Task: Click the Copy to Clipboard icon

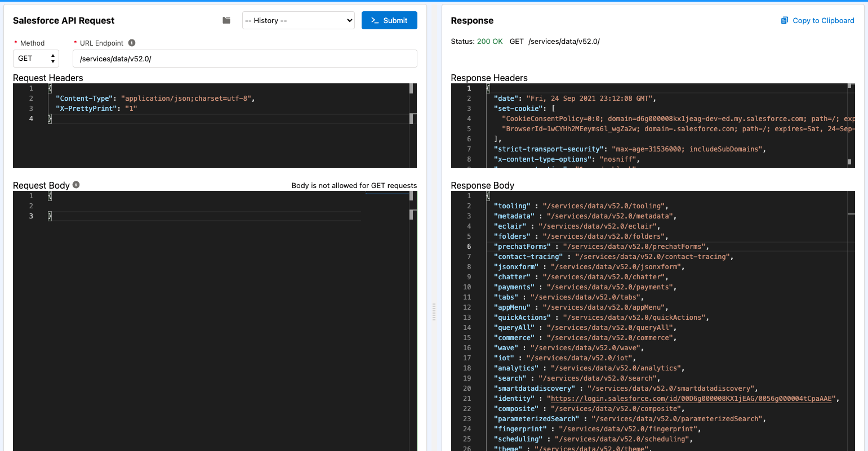Action: [785, 20]
